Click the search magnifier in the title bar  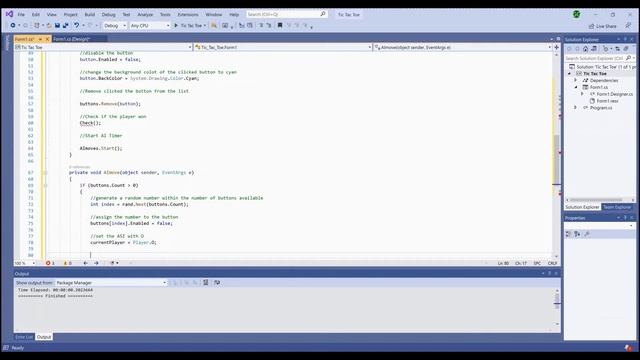(322, 14)
